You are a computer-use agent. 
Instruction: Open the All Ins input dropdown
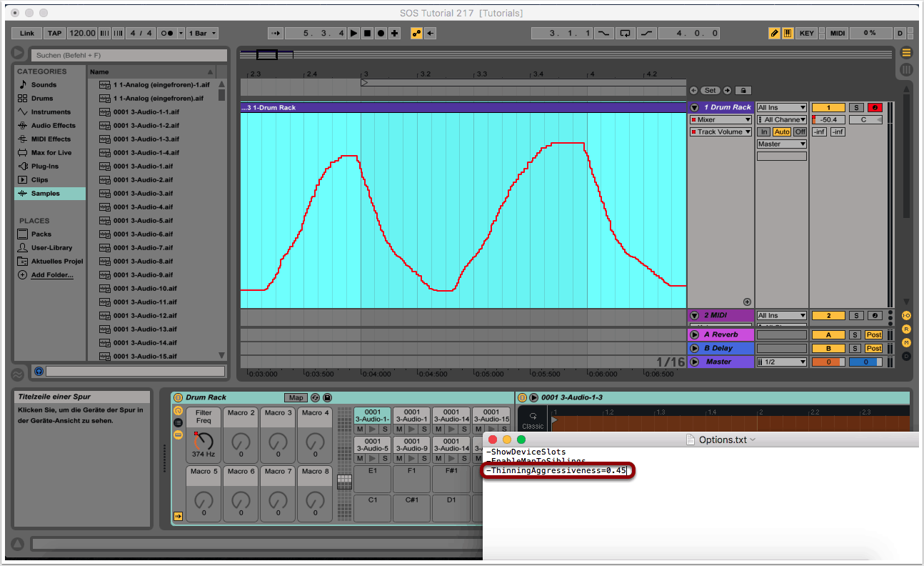point(781,107)
